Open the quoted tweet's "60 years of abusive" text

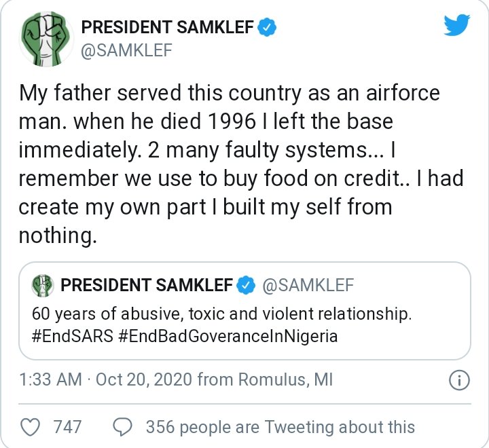coord(221,316)
